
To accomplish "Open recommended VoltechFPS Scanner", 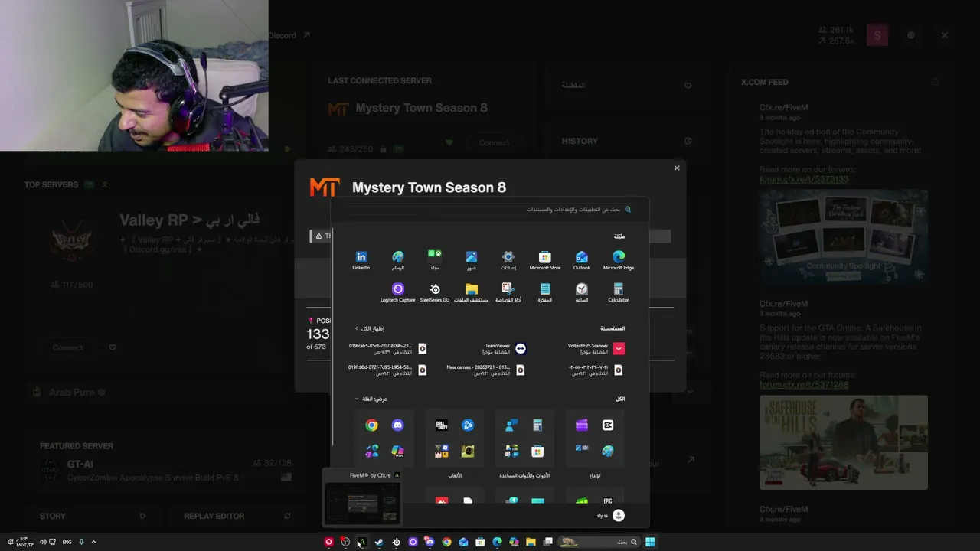I will [596, 349].
